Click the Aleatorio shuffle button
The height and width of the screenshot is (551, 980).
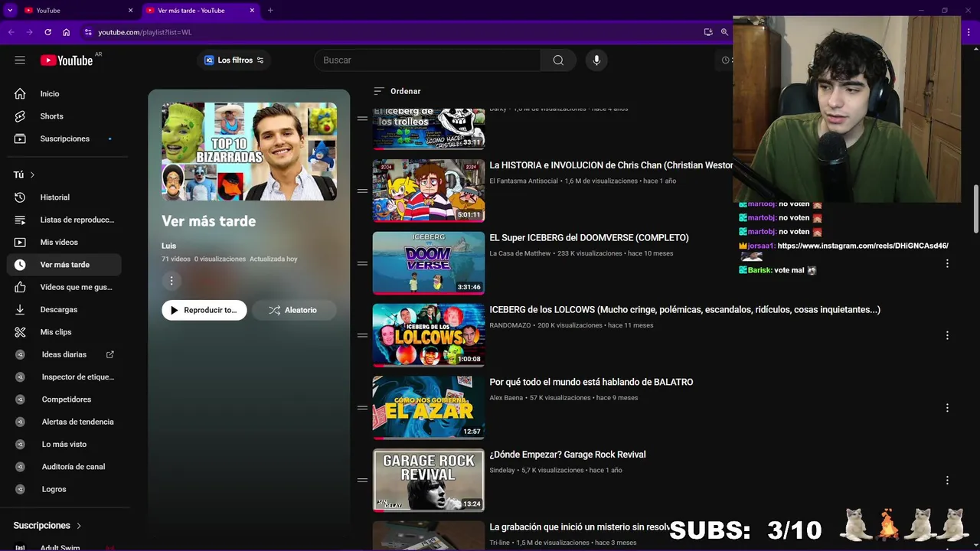pyautogui.click(x=294, y=310)
